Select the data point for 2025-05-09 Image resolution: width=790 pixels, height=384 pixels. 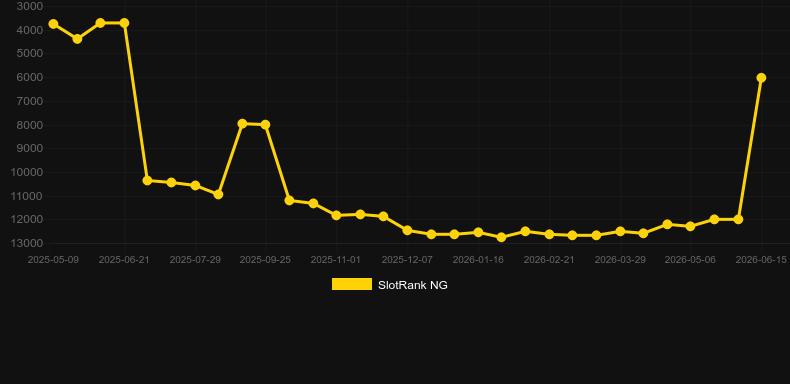point(53,24)
